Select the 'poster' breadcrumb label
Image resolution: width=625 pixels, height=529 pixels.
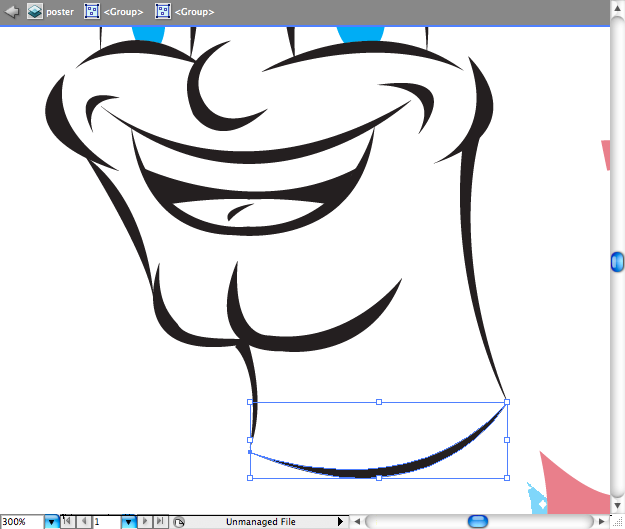(x=60, y=12)
